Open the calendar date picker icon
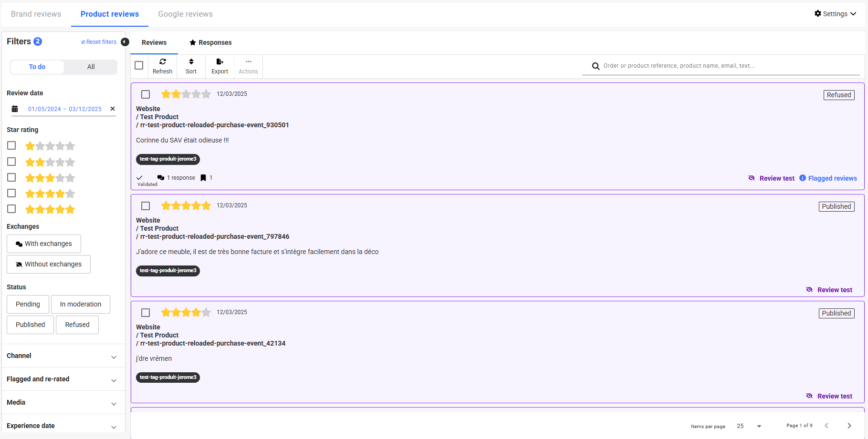Viewport: 868px width, 439px height. click(15, 109)
